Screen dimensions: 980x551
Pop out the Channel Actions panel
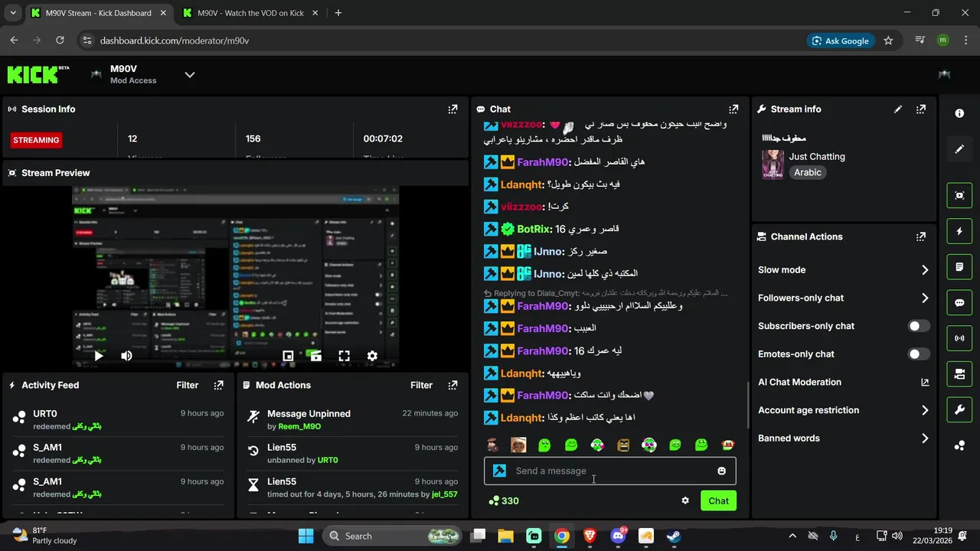(x=921, y=236)
